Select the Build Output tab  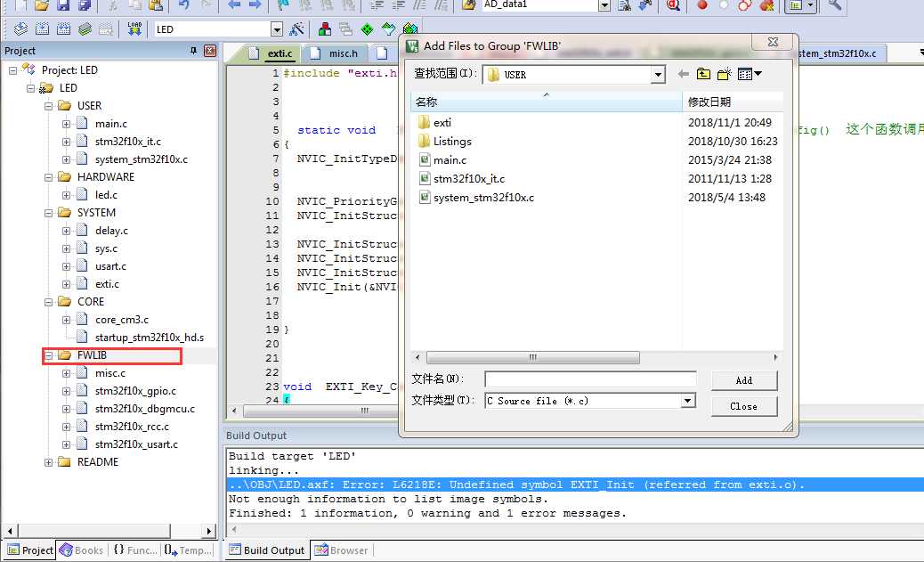[268, 550]
